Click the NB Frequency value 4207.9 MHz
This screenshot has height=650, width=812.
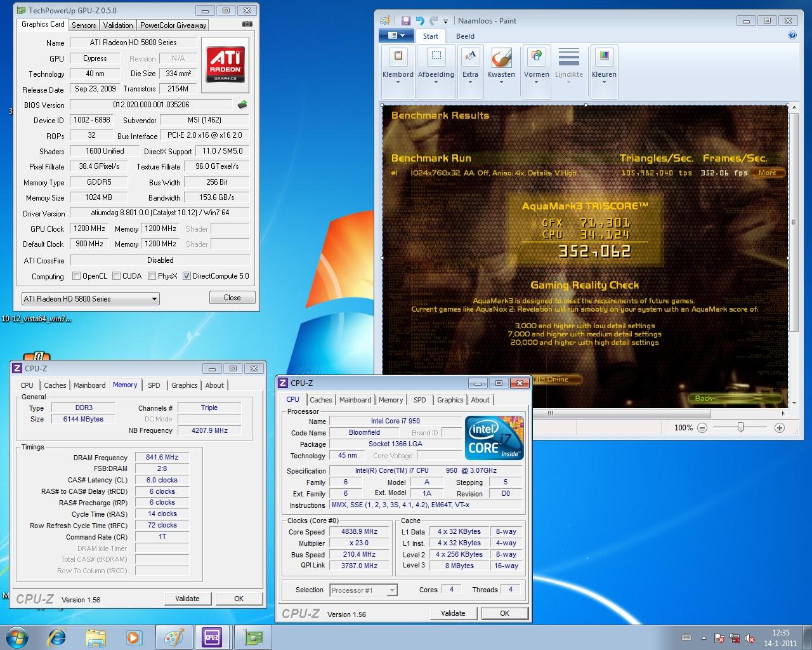point(209,430)
